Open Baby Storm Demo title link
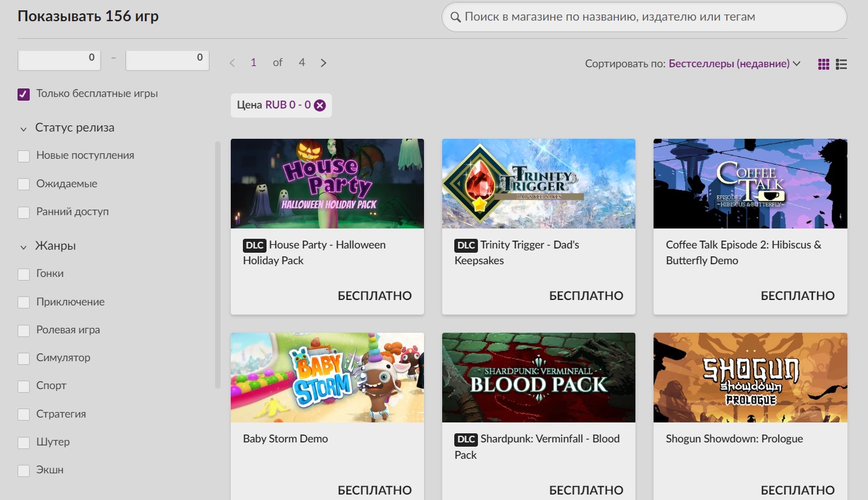 click(285, 439)
